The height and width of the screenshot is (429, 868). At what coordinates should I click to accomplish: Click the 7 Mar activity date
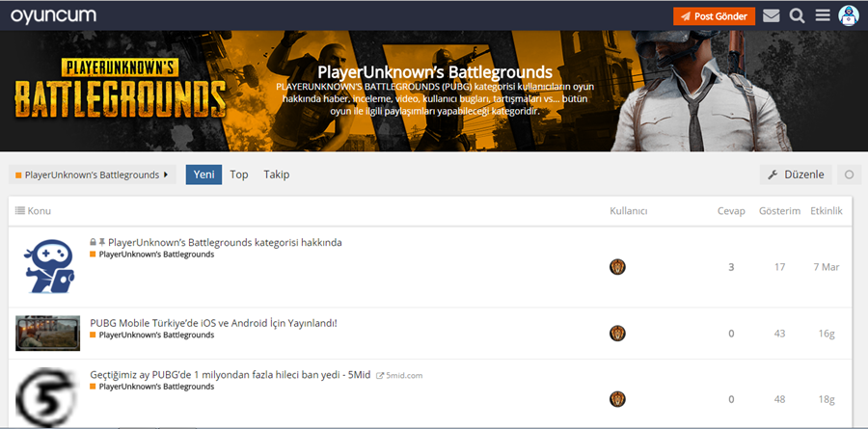point(826,267)
